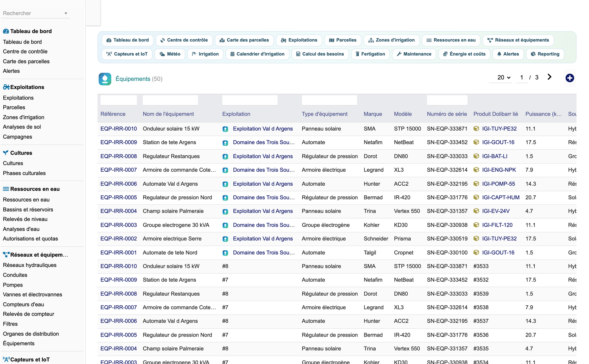Open Compteurs d'eau sidebar link
589x364 pixels.
tap(23, 304)
